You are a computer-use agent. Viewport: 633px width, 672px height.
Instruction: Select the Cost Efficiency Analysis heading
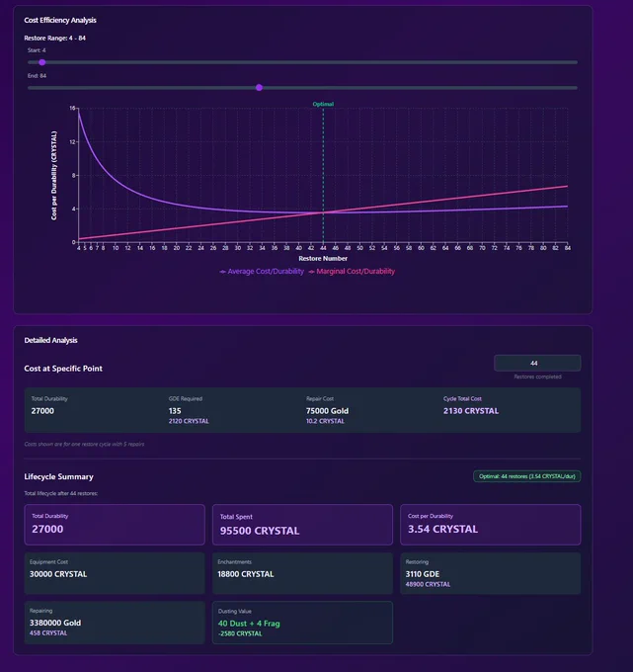coord(60,20)
